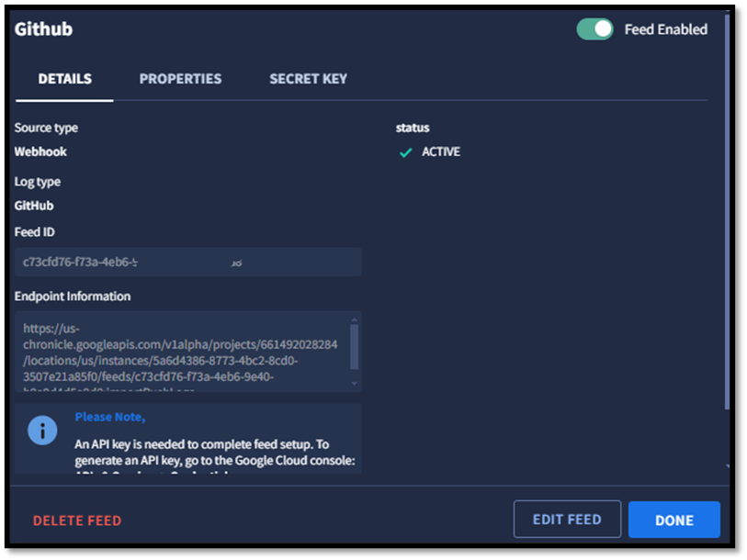This screenshot has width=747, height=560.
Task: Switch to the DETAILS tab
Action: [x=65, y=79]
